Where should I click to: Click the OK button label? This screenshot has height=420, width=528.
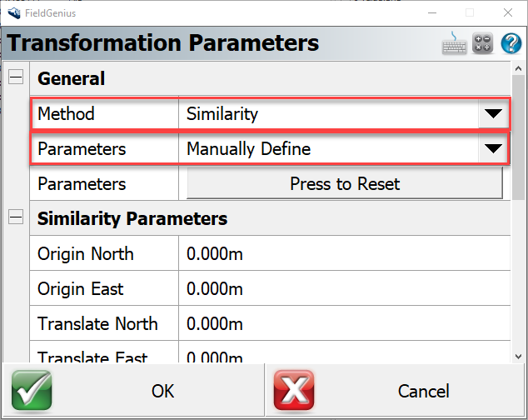pyautogui.click(x=162, y=391)
